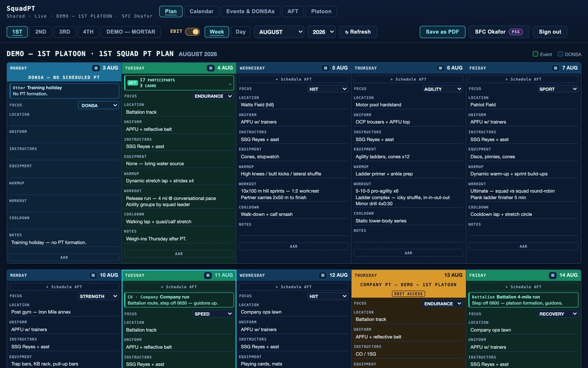Open the ENDURANCE focus dropdown on 13 AUG

pos(442,304)
